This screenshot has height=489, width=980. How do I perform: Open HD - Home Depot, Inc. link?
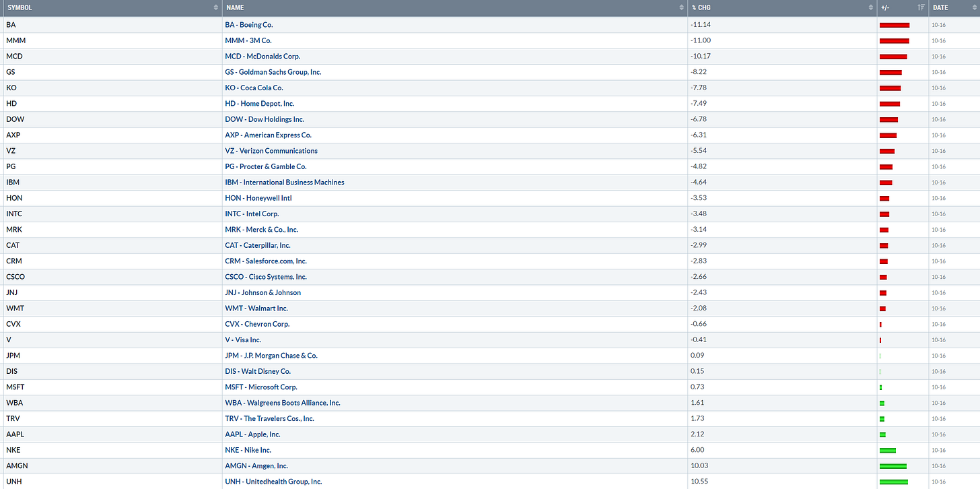[x=259, y=104]
